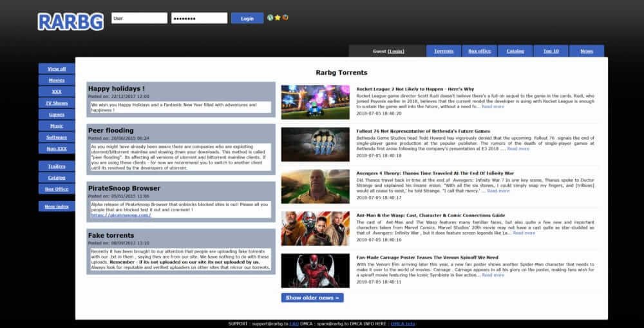Click Read more on Ant-Man article
Image resolution: width=644 pixels, height=328 pixels.
coord(524,233)
